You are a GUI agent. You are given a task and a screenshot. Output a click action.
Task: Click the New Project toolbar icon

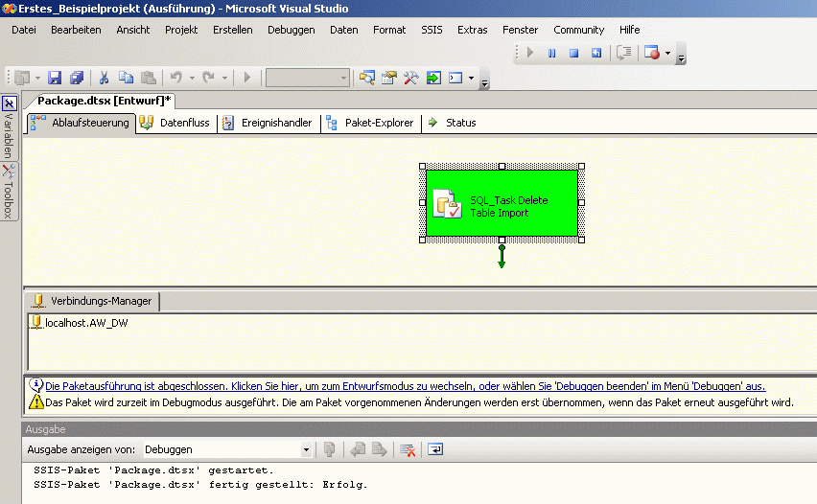tap(22, 79)
